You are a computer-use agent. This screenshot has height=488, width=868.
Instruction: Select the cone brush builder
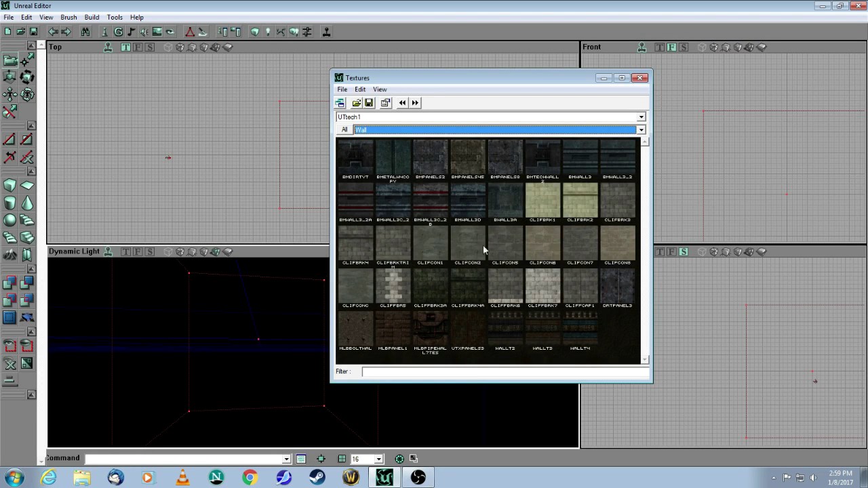26,203
